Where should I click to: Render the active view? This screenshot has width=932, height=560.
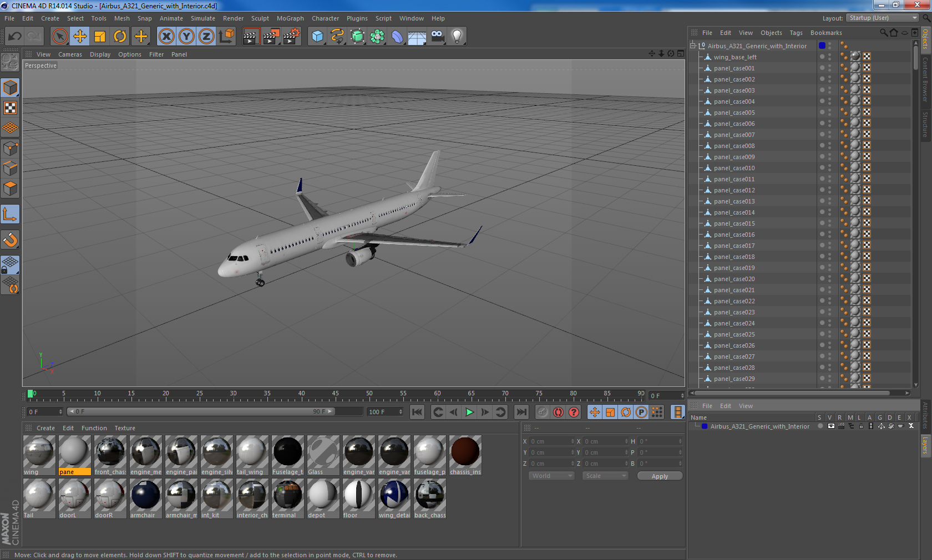[x=251, y=37]
